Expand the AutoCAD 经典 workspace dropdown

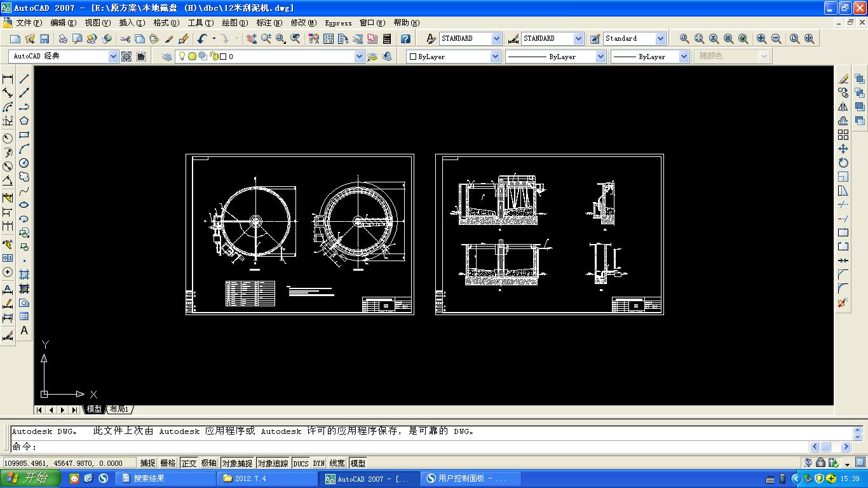(113, 56)
